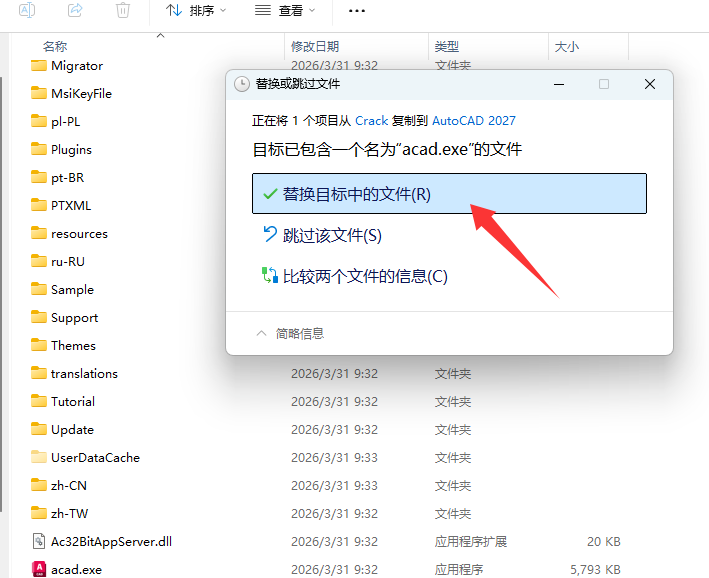Click the 20 KB size value
The height and width of the screenshot is (578, 709).
click(x=604, y=542)
